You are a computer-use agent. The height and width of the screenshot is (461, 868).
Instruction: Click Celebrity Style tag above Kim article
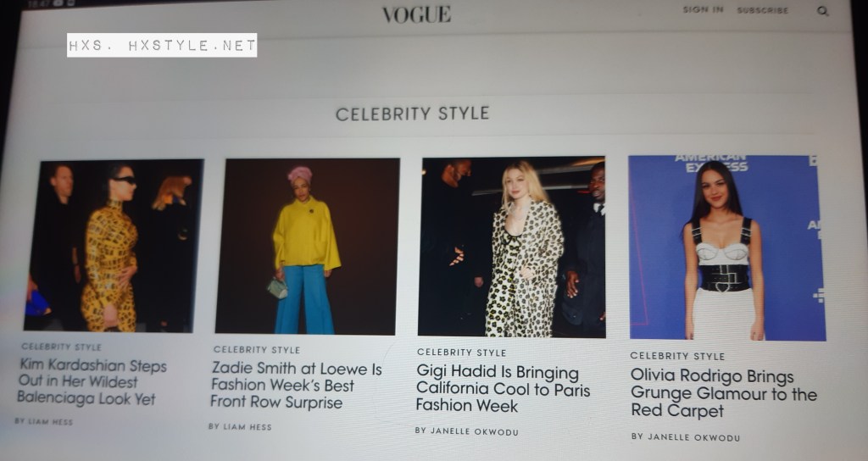(x=61, y=347)
